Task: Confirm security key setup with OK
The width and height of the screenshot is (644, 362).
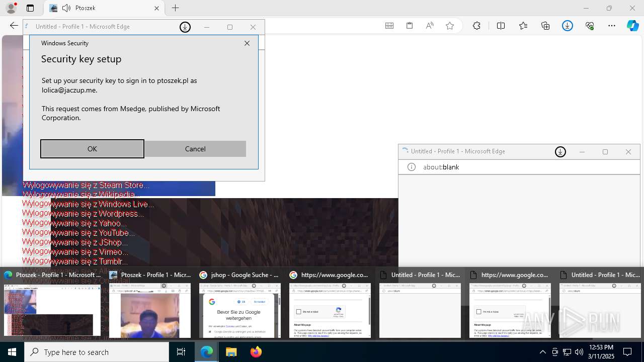Action: (x=92, y=149)
